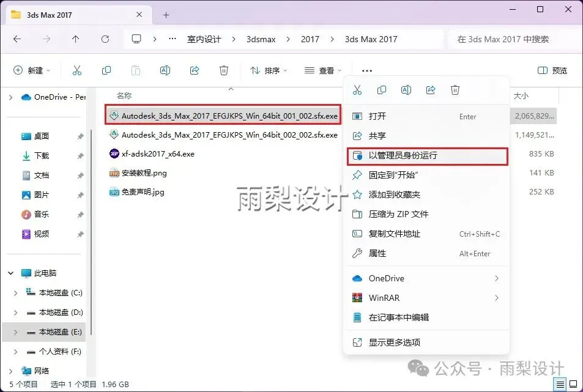Image resolution: width=583 pixels, height=392 pixels.
Task: Toggle the 预览 preview pane
Action: [552, 70]
